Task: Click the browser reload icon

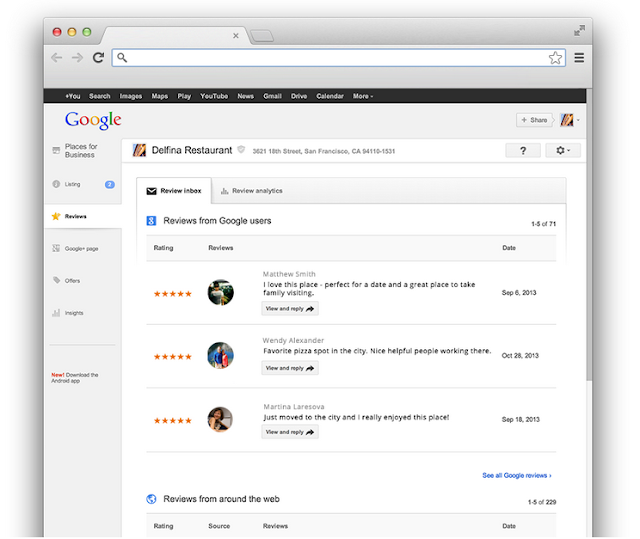Action: (x=98, y=58)
